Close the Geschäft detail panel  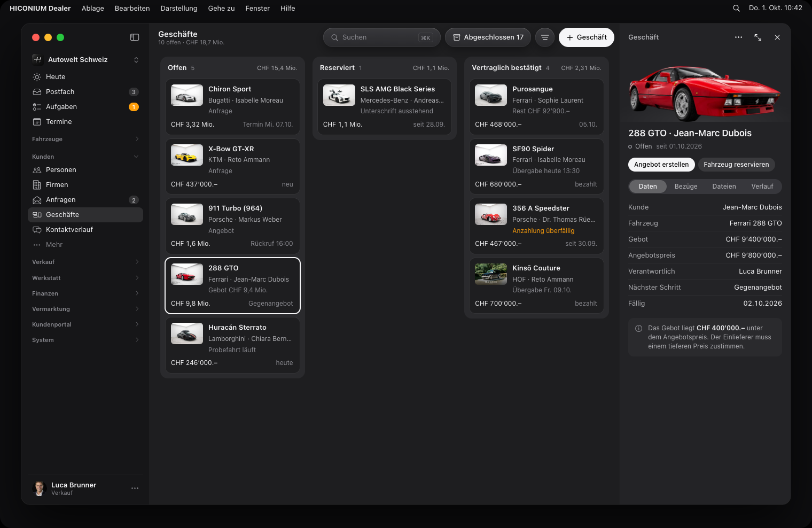click(777, 37)
